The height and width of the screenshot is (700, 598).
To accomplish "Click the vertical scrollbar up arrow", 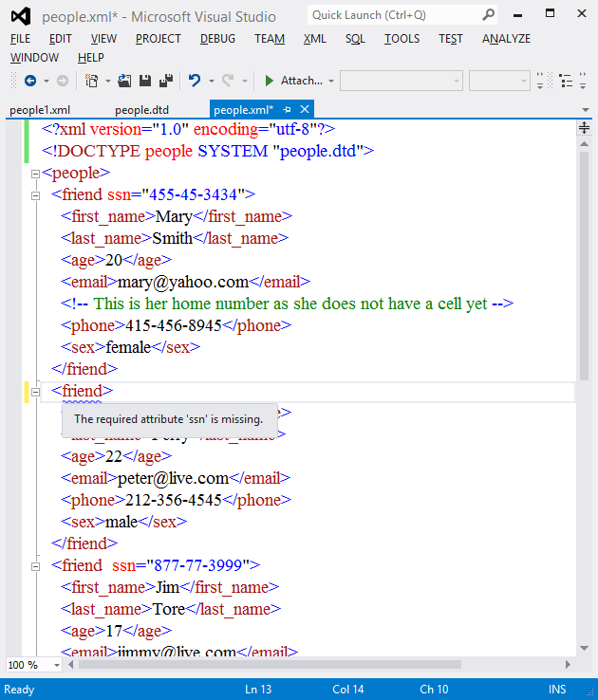I will [x=584, y=144].
